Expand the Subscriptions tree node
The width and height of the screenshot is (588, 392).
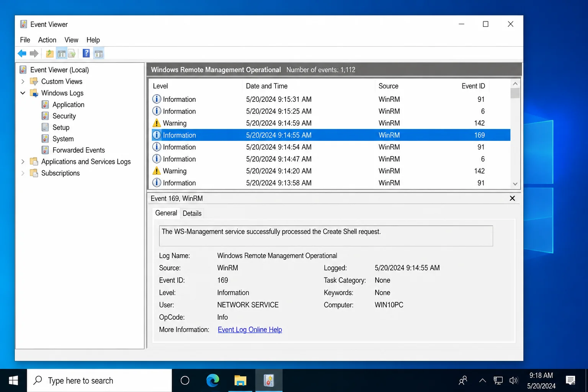[23, 173]
